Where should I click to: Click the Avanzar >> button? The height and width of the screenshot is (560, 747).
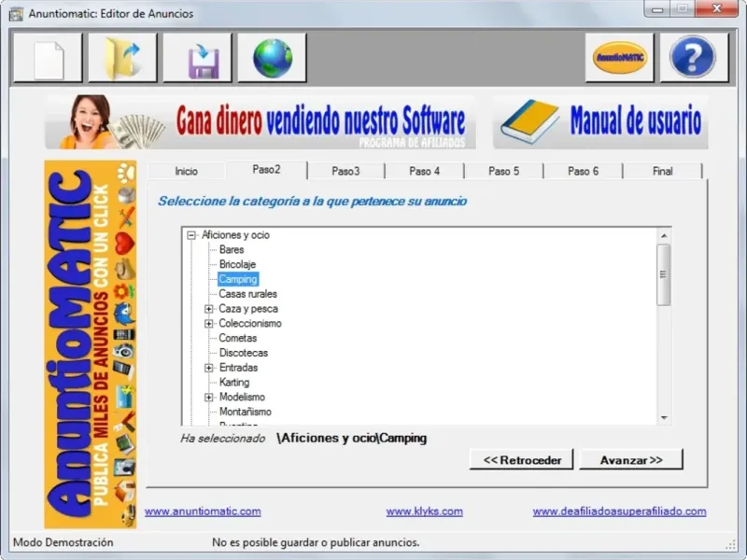tap(631, 460)
